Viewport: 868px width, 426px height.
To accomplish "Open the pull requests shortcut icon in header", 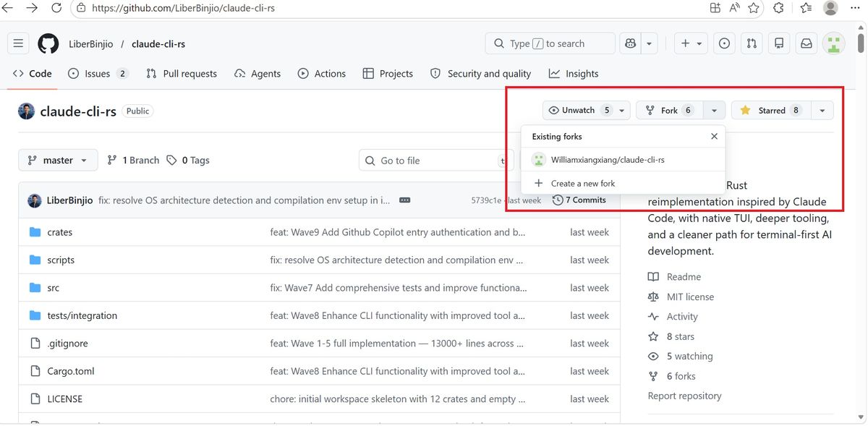I will point(752,43).
